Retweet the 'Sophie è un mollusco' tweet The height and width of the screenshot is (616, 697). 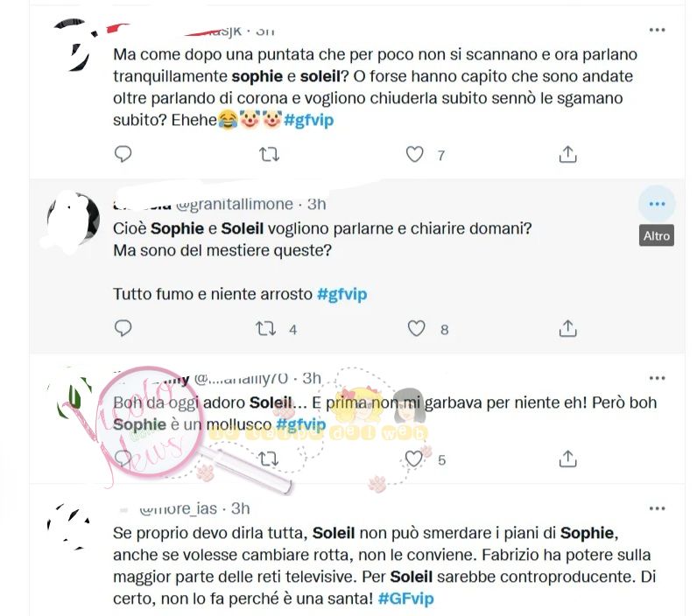(x=269, y=458)
